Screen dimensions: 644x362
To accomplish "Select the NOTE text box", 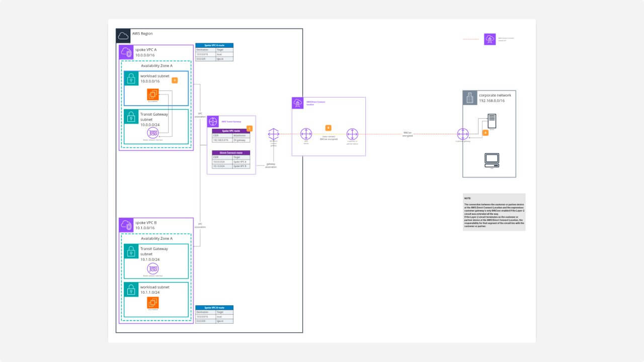I will tap(494, 212).
